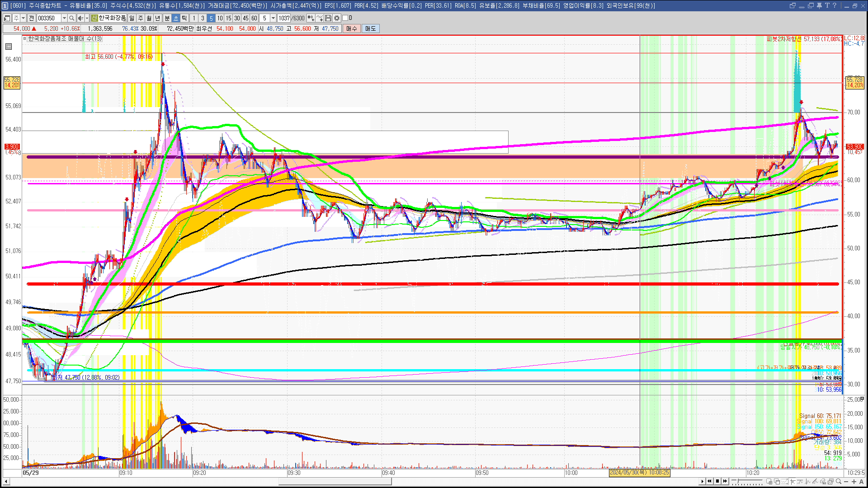Screen dimensions: 868x488
Task: Open the 주 market type dropdown arrow
Action: 23,18
